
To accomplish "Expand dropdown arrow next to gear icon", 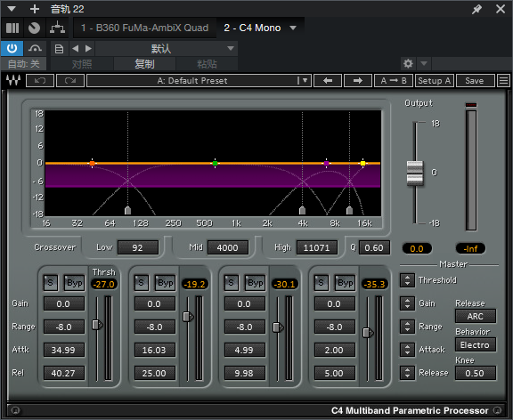I will (424, 63).
